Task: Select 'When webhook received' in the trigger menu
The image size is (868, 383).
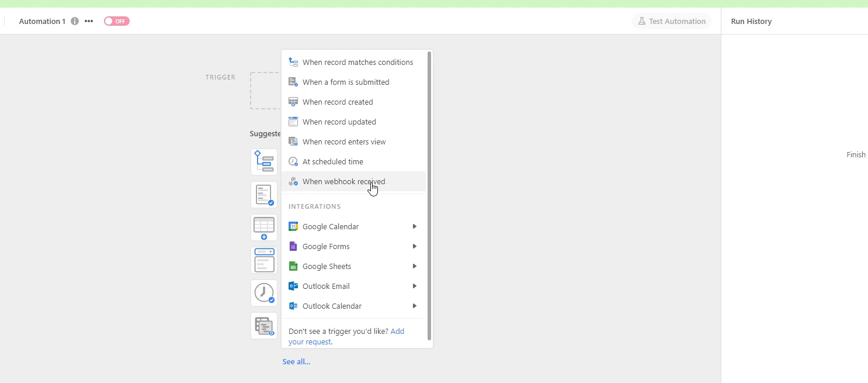Action: [343, 182]
